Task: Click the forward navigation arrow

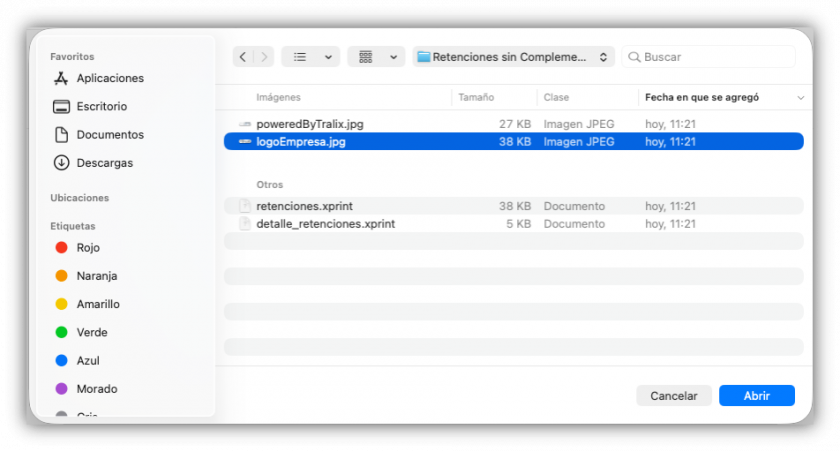Action: point(264,57)
